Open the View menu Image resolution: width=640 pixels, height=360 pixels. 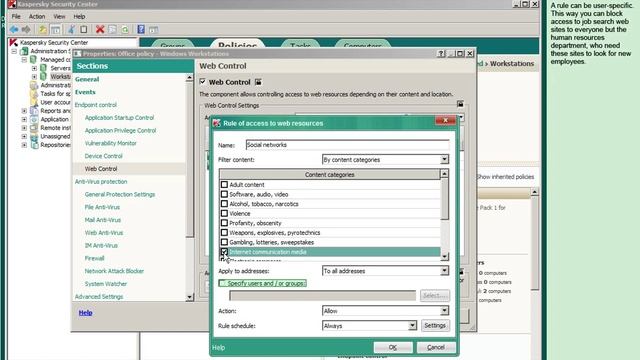(x=59, y=17)
